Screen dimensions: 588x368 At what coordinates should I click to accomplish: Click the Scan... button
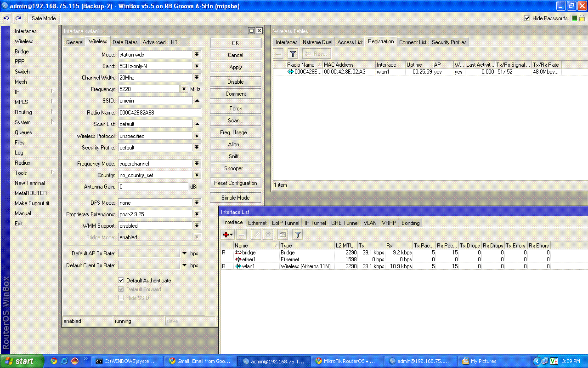236,120
